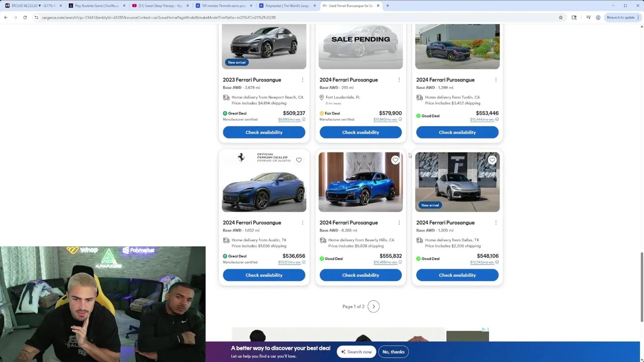Viewport: 644px width, 362px height.
Task: Open options menu for 2023 Ferrari Purosangue
Action: 302,80
